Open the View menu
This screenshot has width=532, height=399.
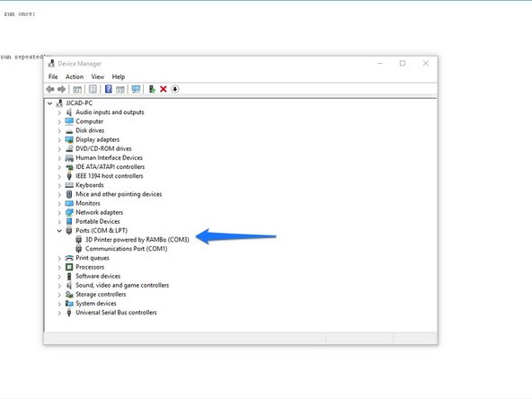click(x=98, y=76)
